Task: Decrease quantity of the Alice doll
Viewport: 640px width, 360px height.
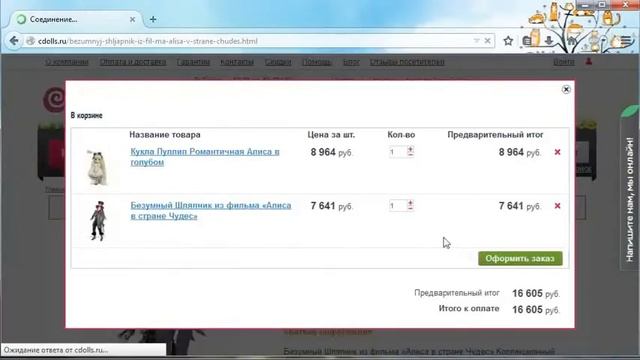Action: click(x=411, y=155)
